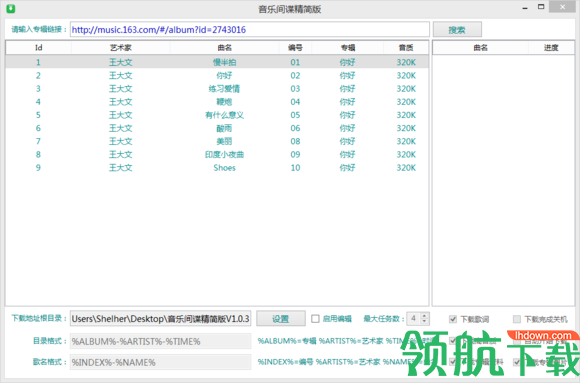Image resolution: width=580 pixels, height=383 pixels.
Task: Select the song 有什么意义
Action: [x=225, y=115]
